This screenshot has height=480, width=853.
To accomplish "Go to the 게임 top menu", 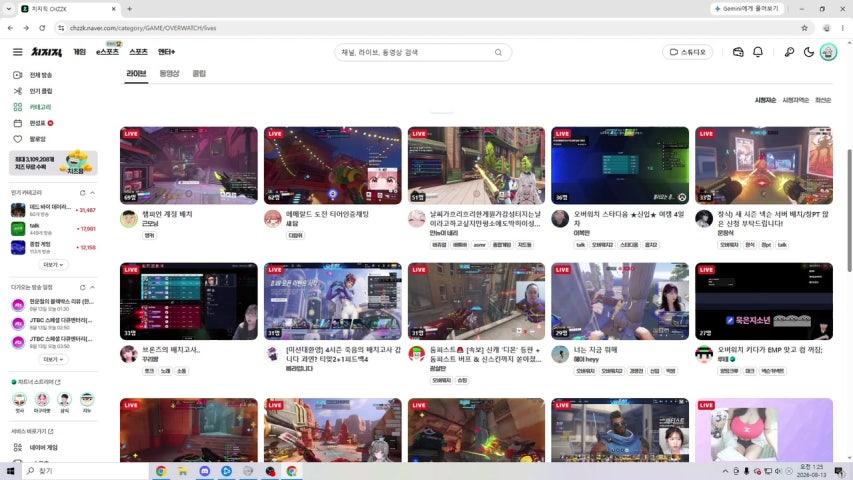I will (79, 52).
